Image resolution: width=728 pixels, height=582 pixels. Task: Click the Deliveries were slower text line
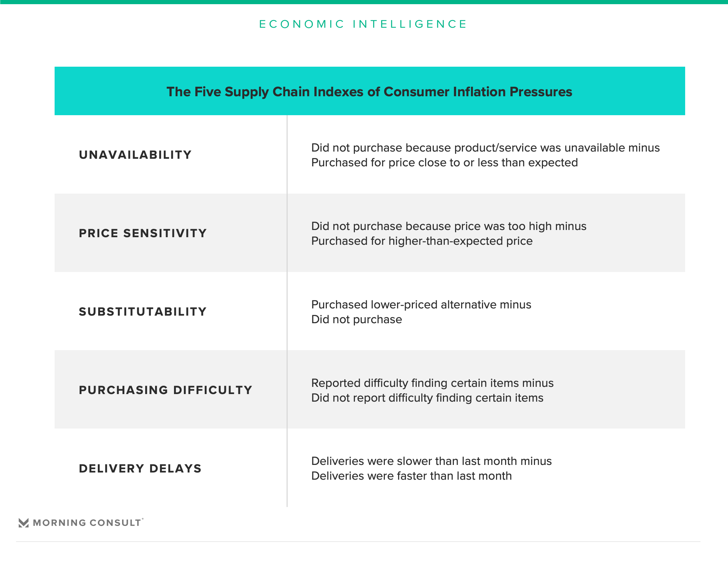tap(431, 461)
